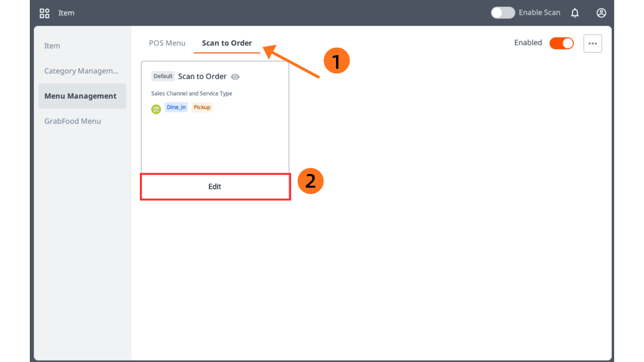Click the green QR sales channel icon
Image resolution: width=644 pixels, height=362 pixels.
156,109
